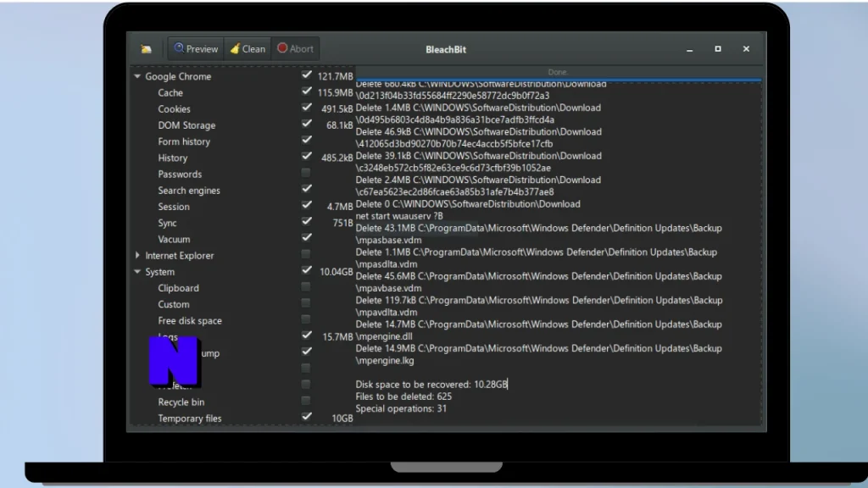Click the 'Disk space to be recovered: 10.28GB' line

pos(431,384)
